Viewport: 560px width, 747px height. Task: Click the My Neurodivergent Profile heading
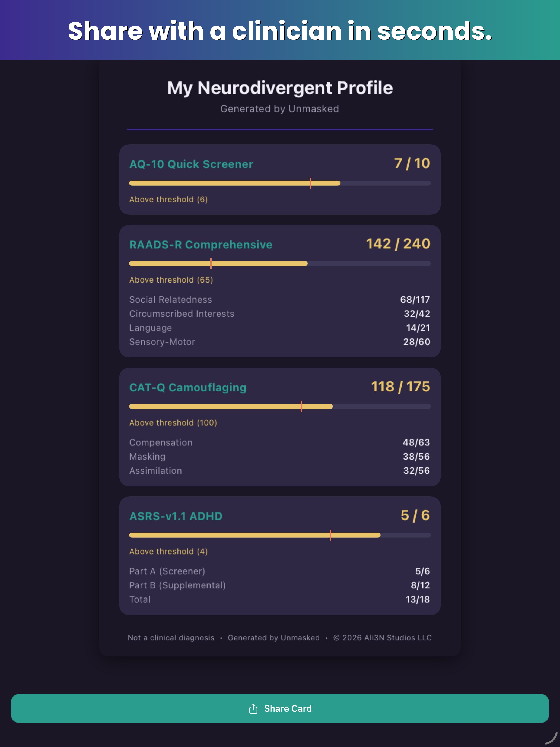coord(280,88)
